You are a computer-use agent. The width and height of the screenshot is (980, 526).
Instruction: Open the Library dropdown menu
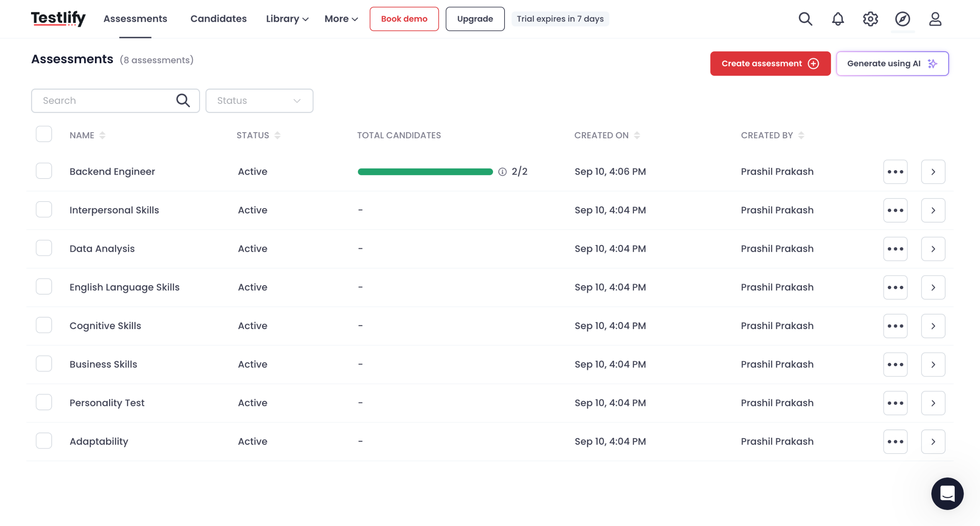tap(287, 19)
